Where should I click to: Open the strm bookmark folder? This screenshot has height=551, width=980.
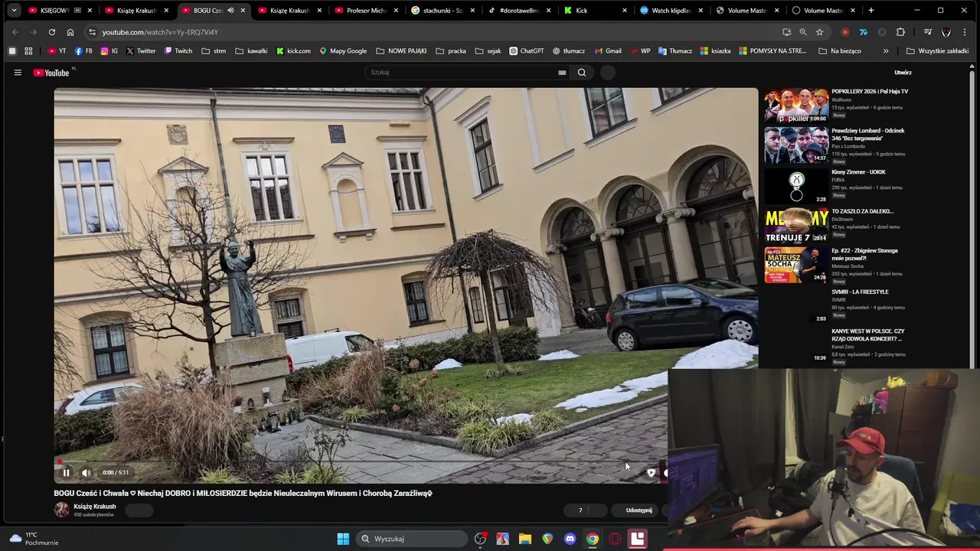point(214,51)
